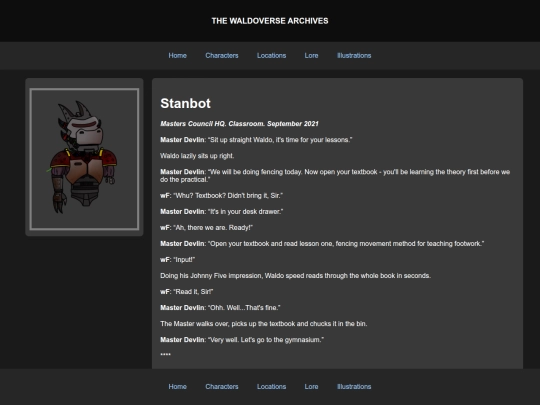
Task: Click the Stanbot page heading
Action: pos(185,103)
